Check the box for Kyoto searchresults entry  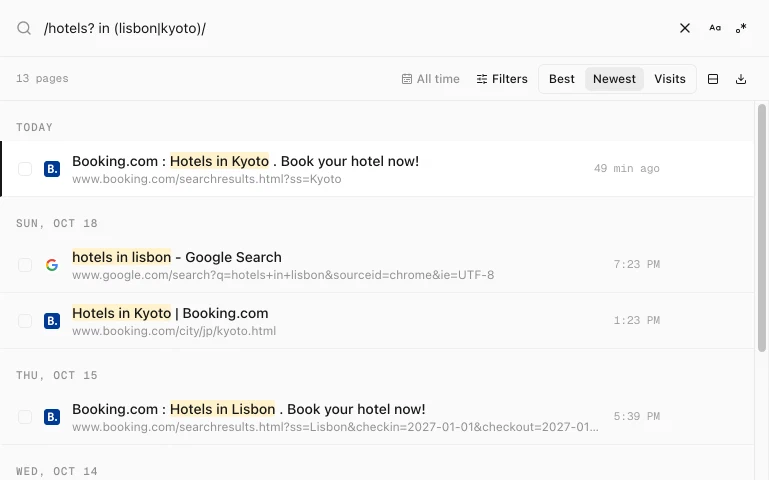tap(25, 169)
